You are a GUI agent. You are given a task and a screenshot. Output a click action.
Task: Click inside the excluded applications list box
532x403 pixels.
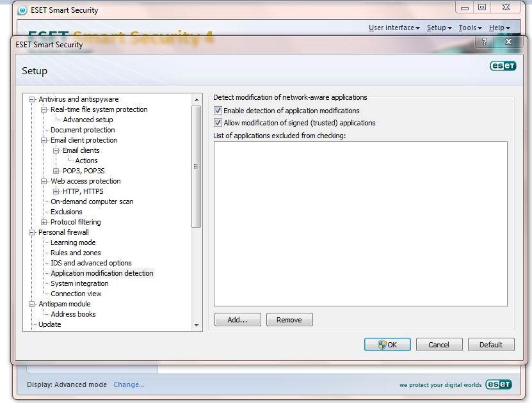click(360, 224)
